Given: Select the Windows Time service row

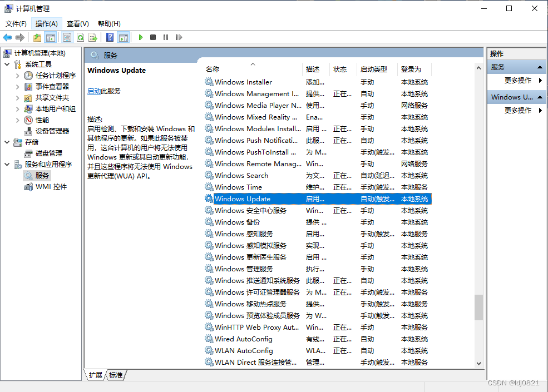Looking at the screenshot, I should click(318, 187).
